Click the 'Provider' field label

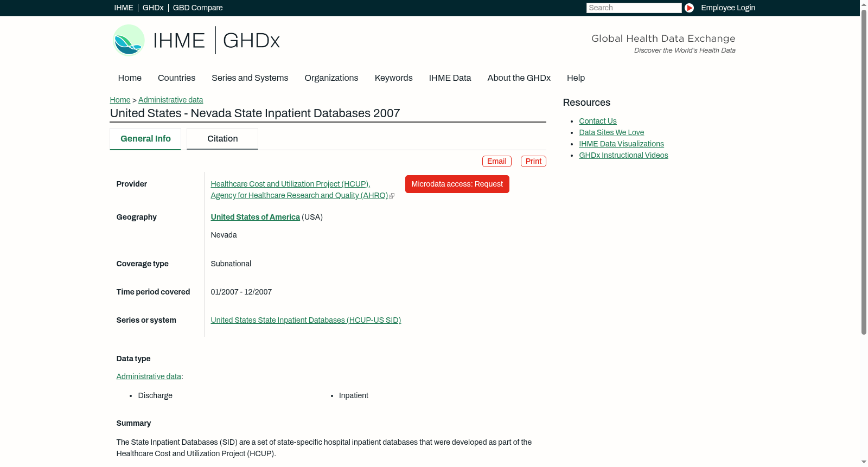coord(132,184)
